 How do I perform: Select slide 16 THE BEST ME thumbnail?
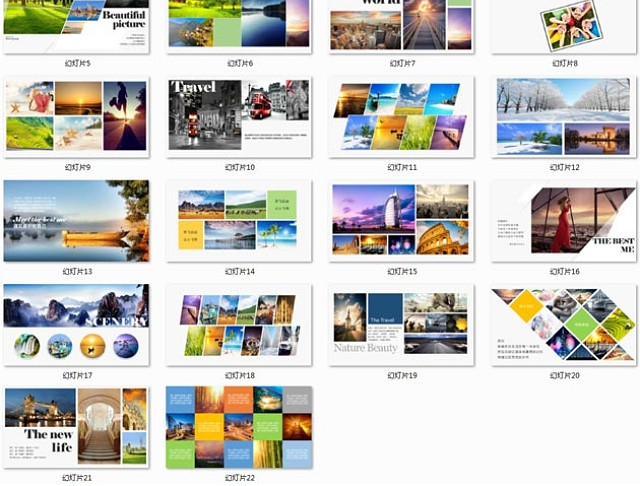coord(564,221)
